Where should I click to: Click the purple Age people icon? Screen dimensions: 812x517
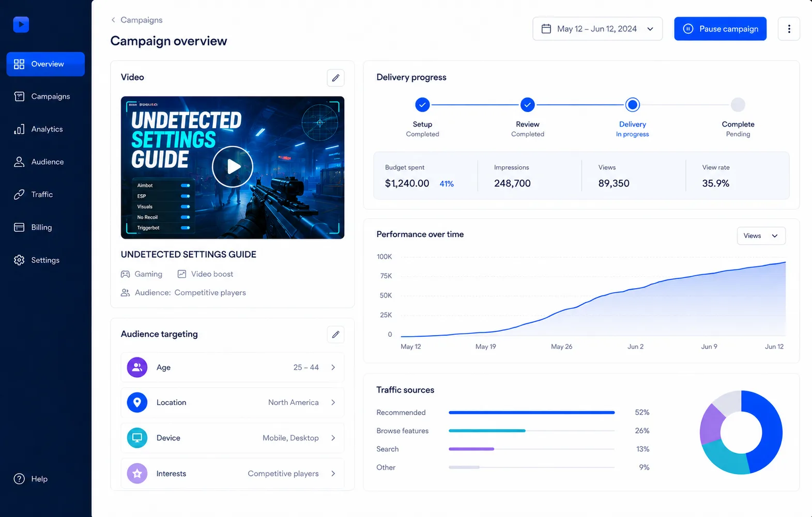click(x=137, y=367)
